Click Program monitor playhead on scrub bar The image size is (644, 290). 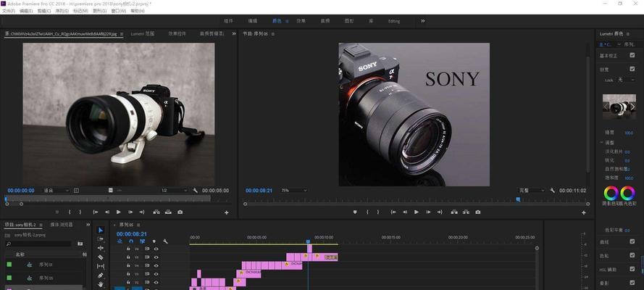click(x=518, y=199)
